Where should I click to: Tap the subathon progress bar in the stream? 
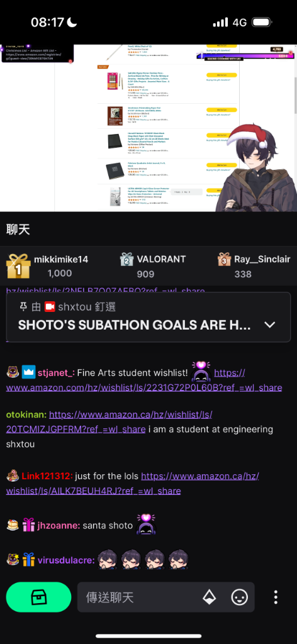pos(247,55)
